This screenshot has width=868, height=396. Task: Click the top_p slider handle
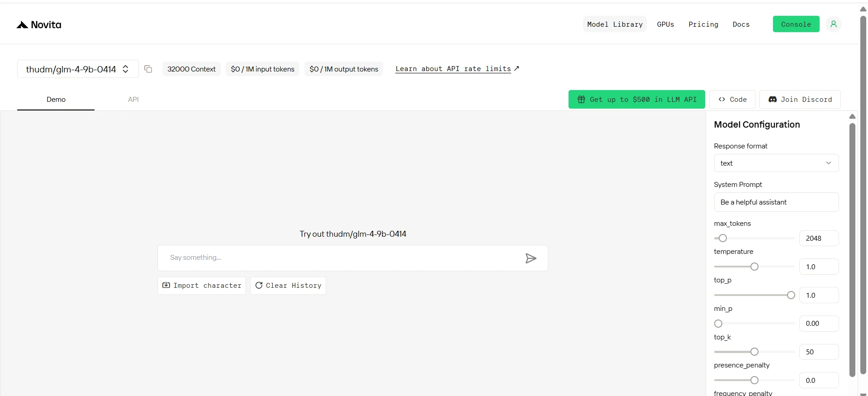(791, 295)
